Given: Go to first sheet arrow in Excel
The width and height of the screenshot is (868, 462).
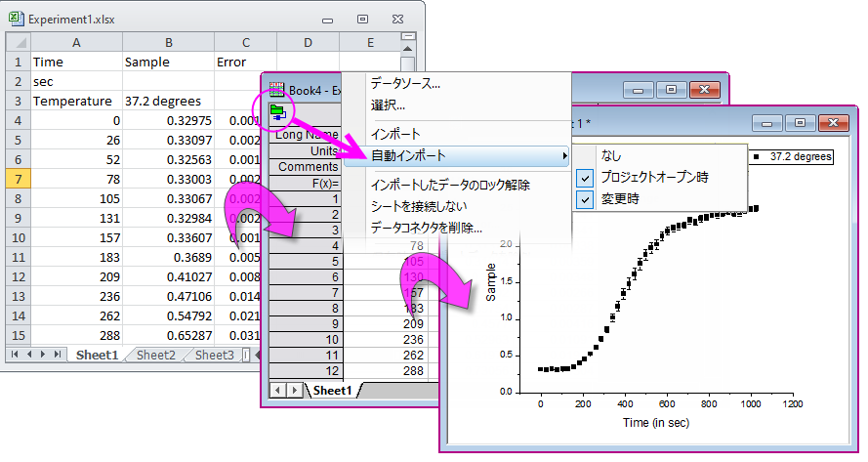Looking at the screenshot, I should coord(15,354).
